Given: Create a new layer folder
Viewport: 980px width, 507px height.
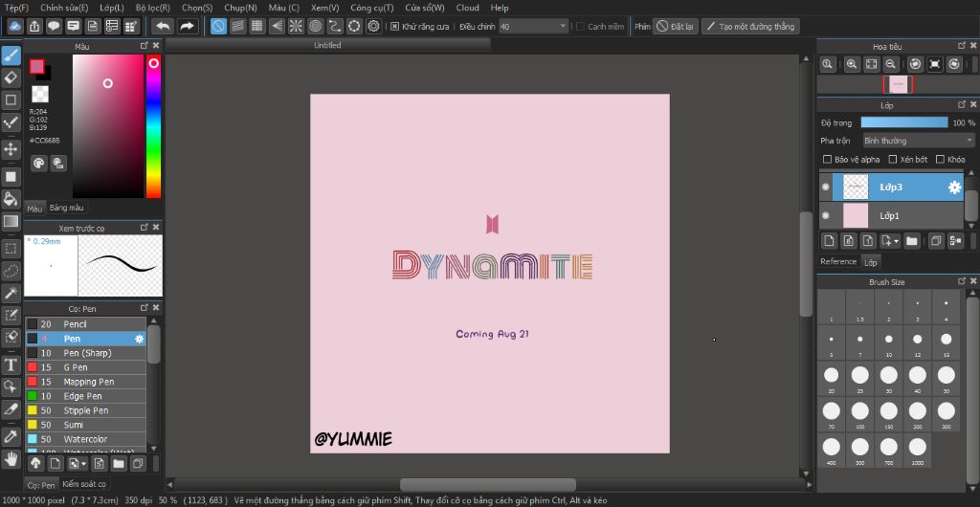Looking at the screenshot, I should pyautogui.click(x=912, y=240).
